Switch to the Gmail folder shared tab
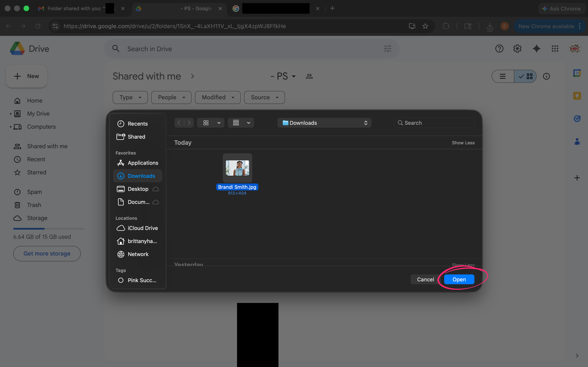The image size is (588, 367). pyautogui.click(x=75, y=9)
